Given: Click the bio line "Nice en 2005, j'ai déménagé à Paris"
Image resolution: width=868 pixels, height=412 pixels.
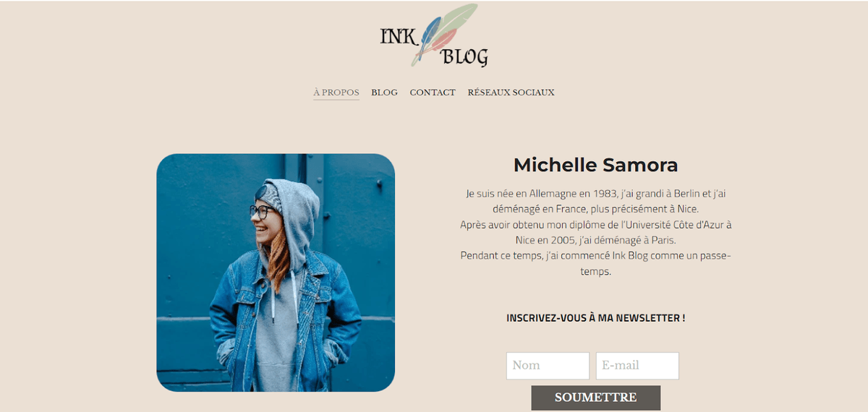Looking at the screenshot, I should (595, 240).
